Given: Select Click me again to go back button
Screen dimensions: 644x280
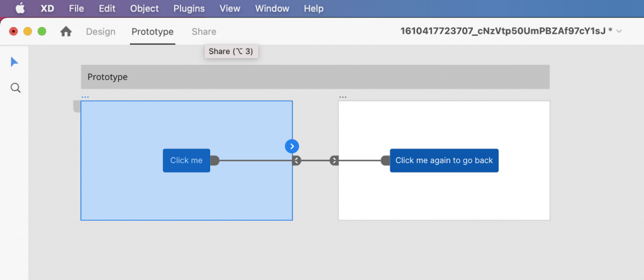Looking at the screenshot, I should 444,160.
